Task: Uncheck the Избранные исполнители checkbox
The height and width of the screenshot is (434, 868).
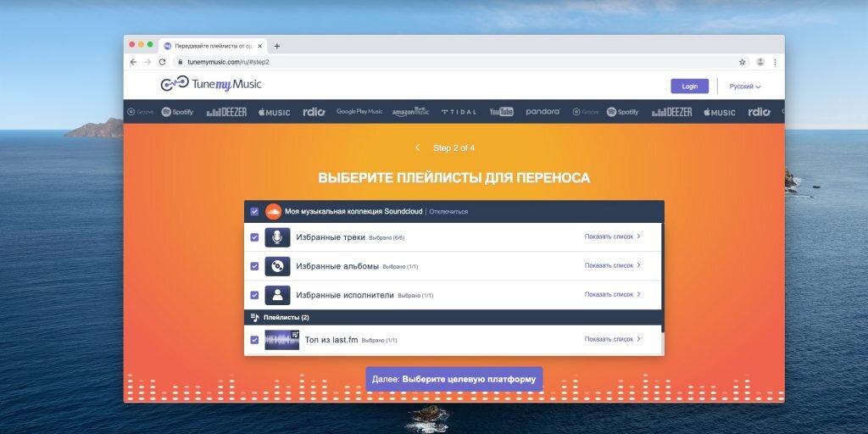Action: [254, 295]
